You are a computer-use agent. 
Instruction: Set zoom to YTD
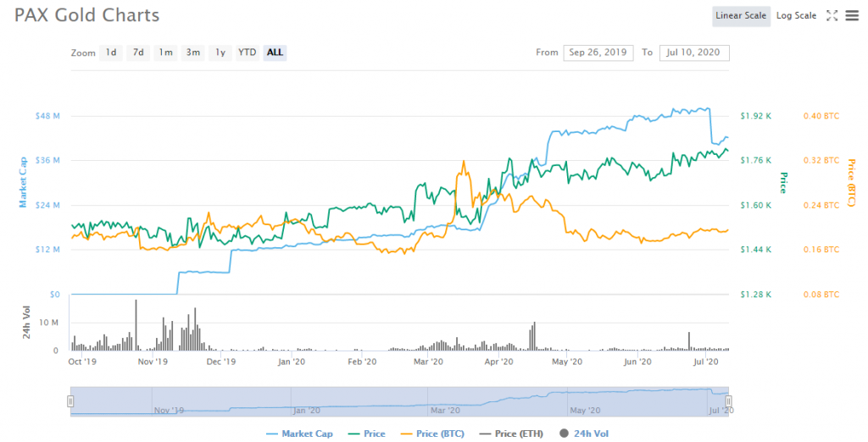[248, 52]
